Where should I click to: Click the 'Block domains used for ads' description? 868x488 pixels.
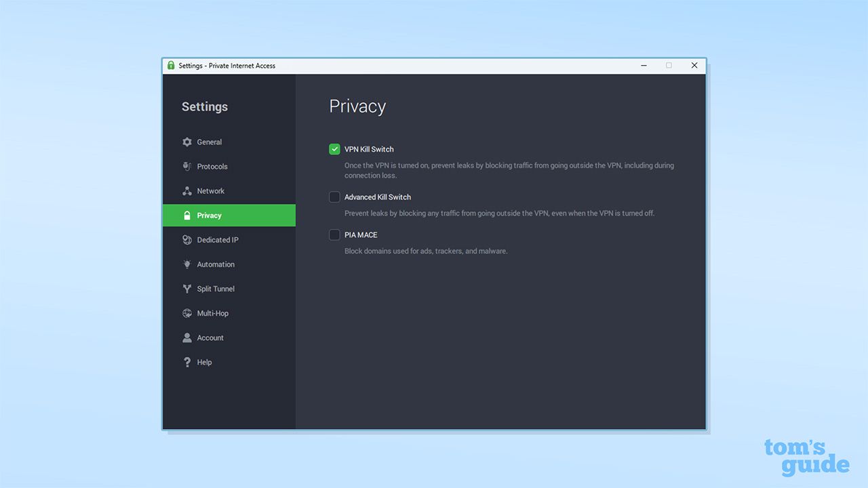(426, 251)
